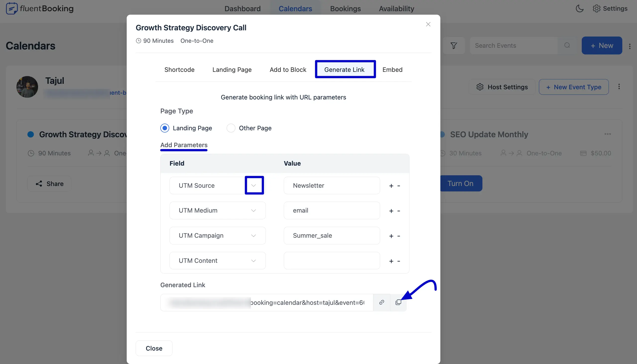The image size is (637, 364).
Task: Toggle dark mode moon icon
Action: coord(579,8)
